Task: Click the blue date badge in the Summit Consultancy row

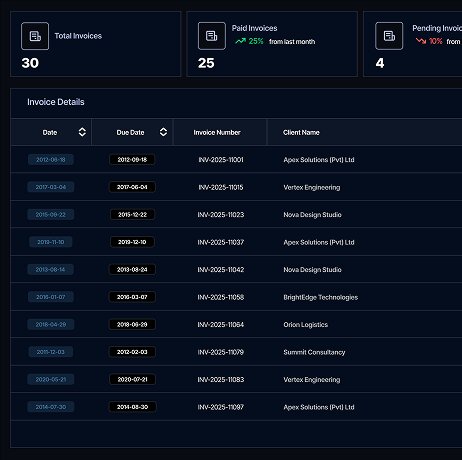Action: coord(51,352)
